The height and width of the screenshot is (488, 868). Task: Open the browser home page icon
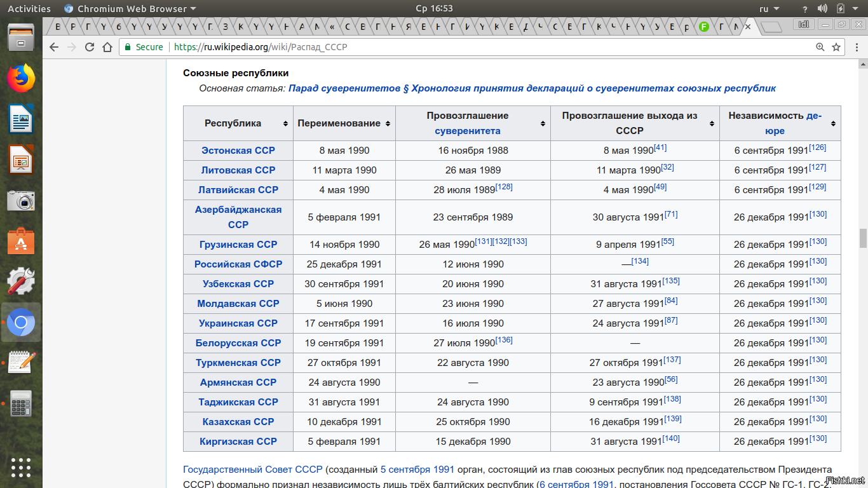click(107, 47)
